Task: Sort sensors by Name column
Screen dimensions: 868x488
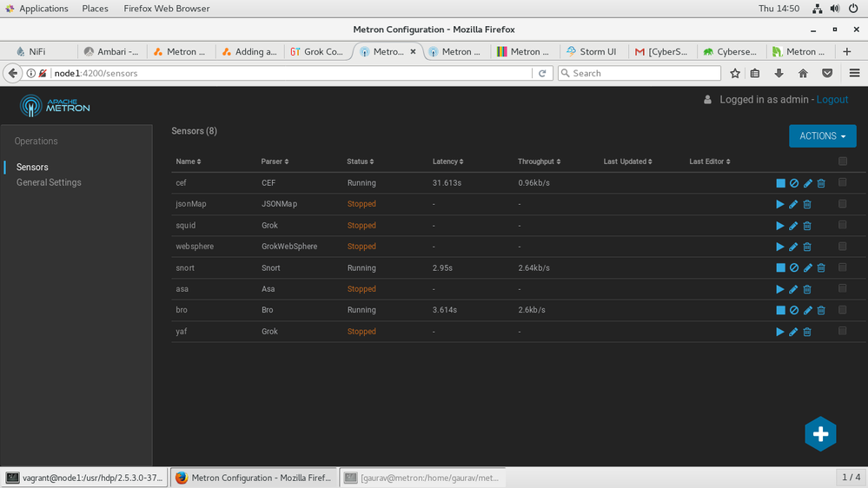Action: coord(189,162)
